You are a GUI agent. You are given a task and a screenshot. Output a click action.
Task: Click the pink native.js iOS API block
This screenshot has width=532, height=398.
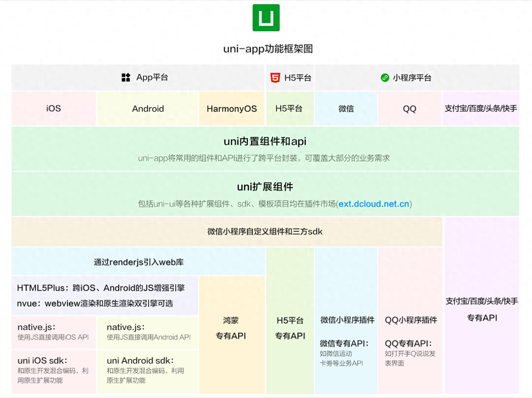(x=53, y=332)
